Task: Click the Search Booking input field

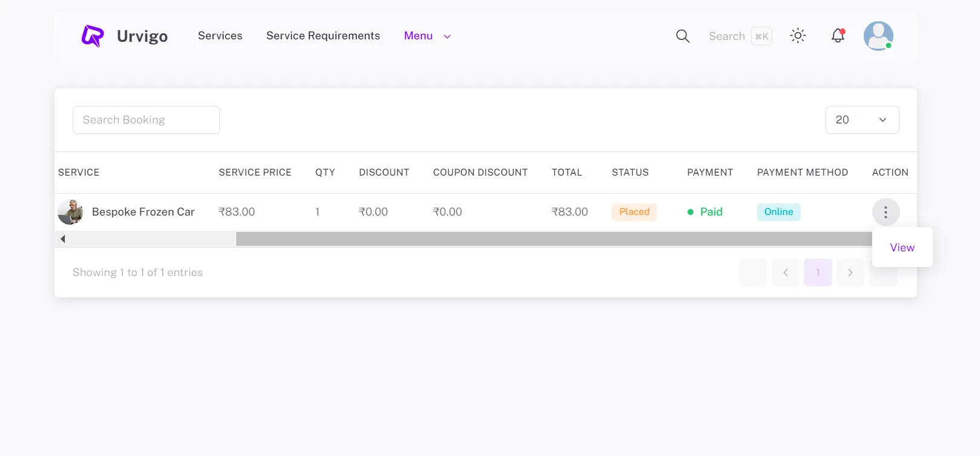Action: (146, 120)
